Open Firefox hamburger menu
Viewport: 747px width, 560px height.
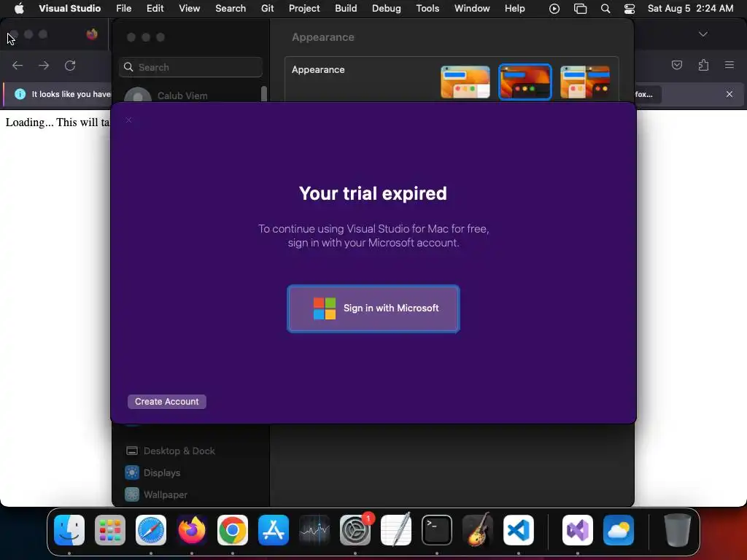[x=729, y=65]
